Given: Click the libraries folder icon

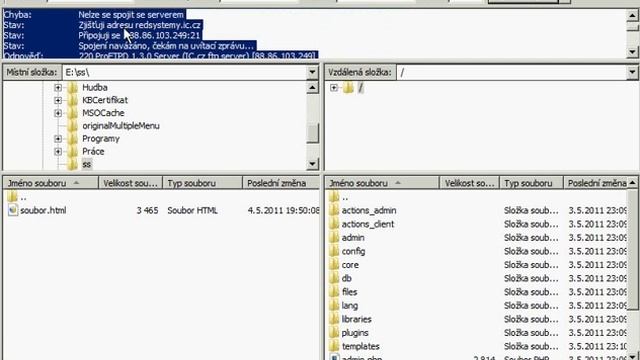Looking at the screenshot, I should (x=334, y=319).
